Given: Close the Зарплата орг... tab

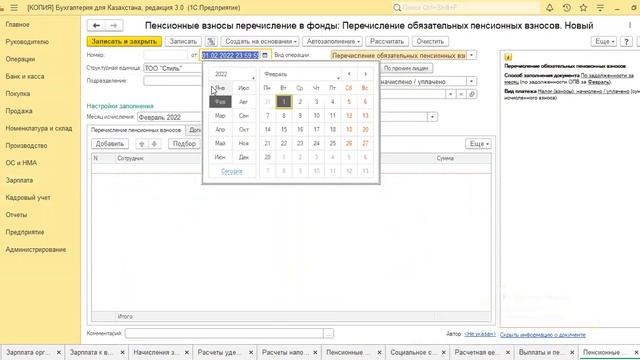Looking at the screenshot, I should coord(59,352).
